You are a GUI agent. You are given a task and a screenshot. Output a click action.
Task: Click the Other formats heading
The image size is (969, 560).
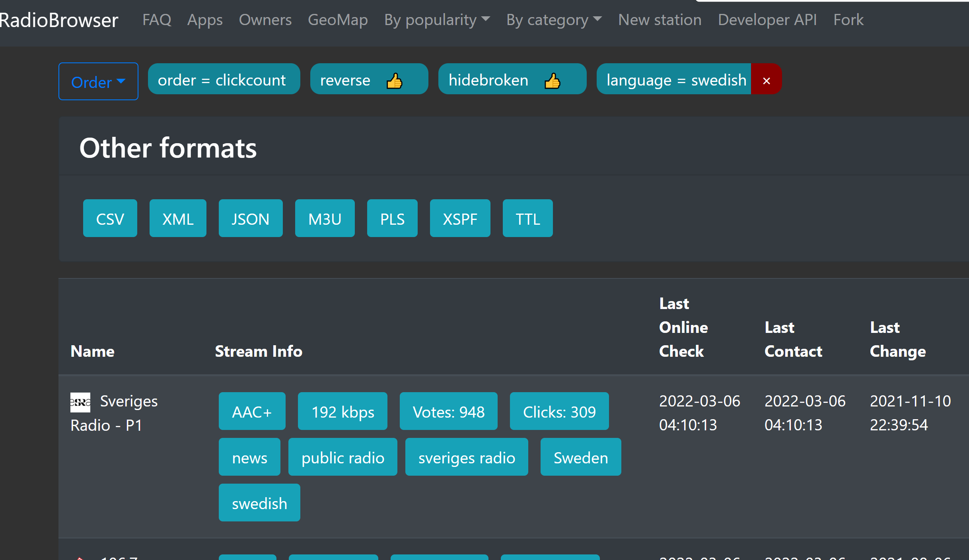[168, 148]
